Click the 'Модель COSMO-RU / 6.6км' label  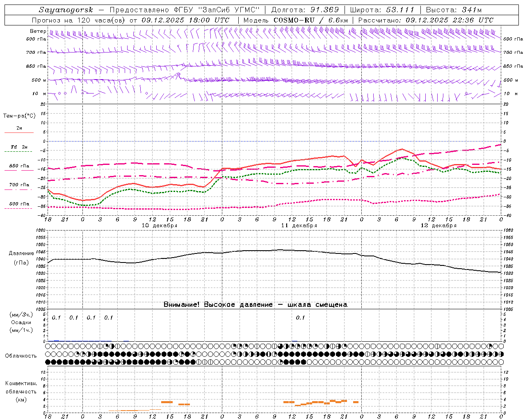(295, 20)
